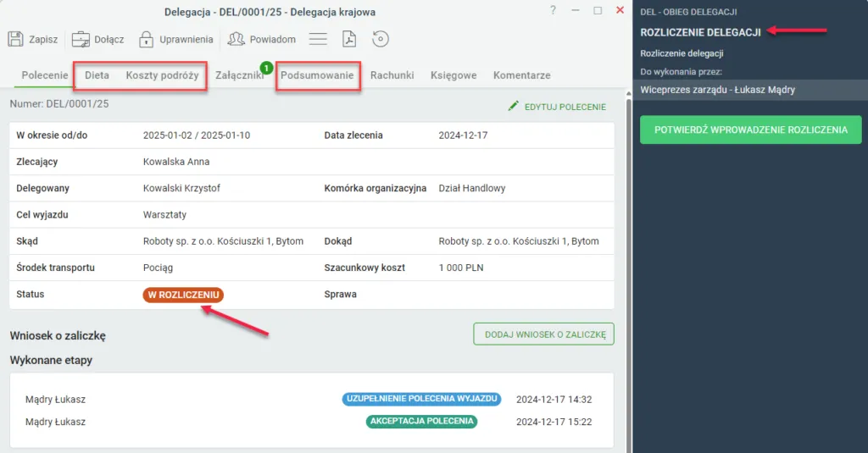868x453 pixels.
Task: Switch to the Księgowe tab
Action: tap(453, 75)
